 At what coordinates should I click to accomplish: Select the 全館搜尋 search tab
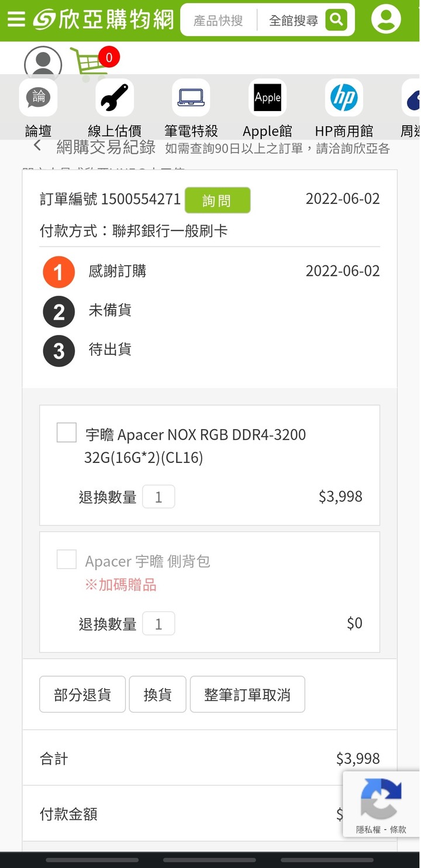(x=294, y=20)
